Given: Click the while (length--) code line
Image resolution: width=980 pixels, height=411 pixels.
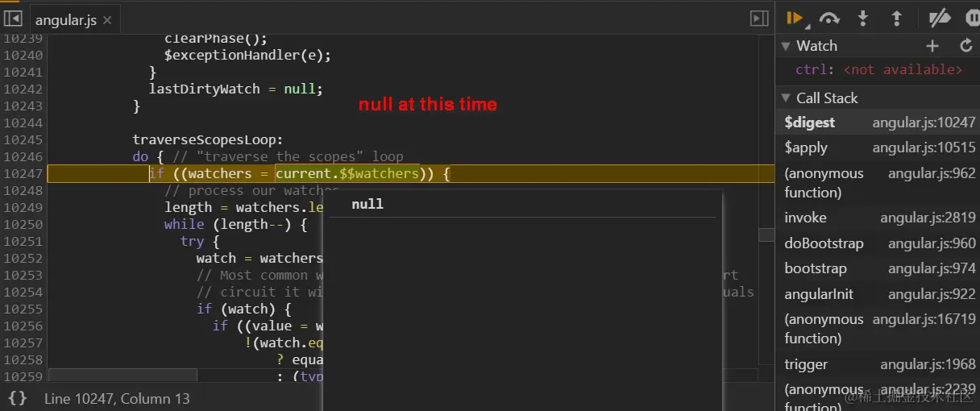Looking at the screenshot, I should pyautogui.click(x=235, y=224).
